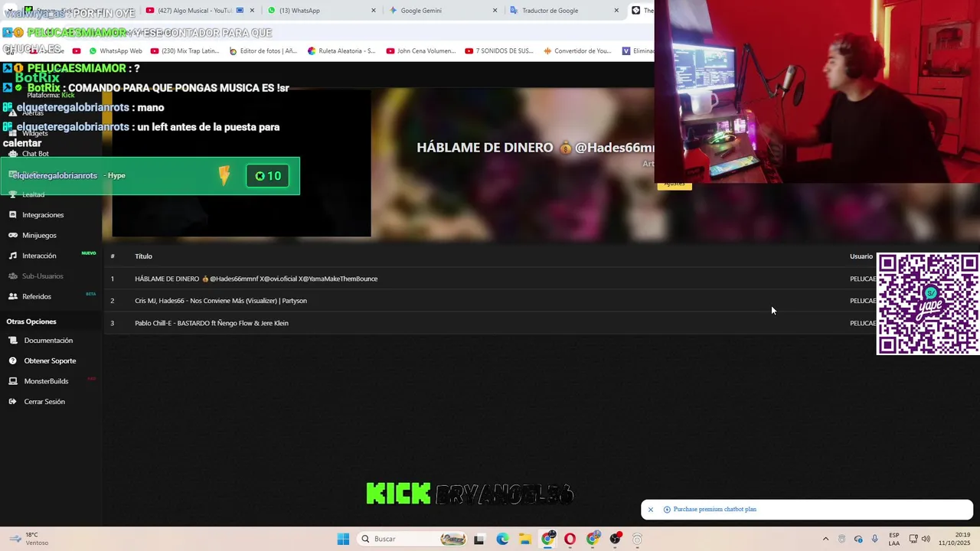The width and height of the screenshot is (980, 551).
Task: Open the Referidos people icon
Action: [13, 296]
